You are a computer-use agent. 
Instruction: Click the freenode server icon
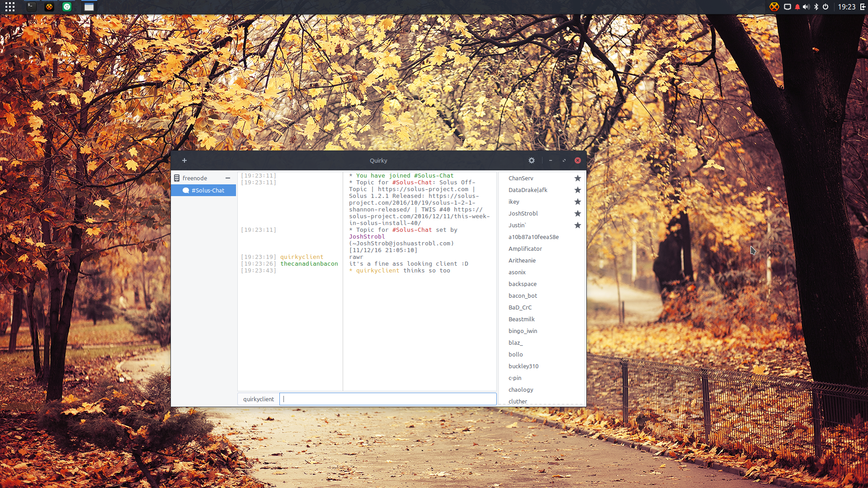[x=177, y=178]
